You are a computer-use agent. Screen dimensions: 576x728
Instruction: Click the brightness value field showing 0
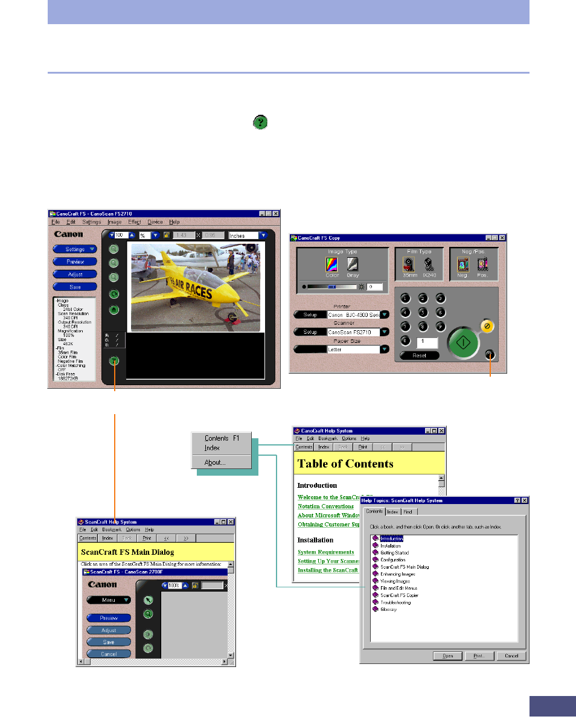[x=375, y=287]
